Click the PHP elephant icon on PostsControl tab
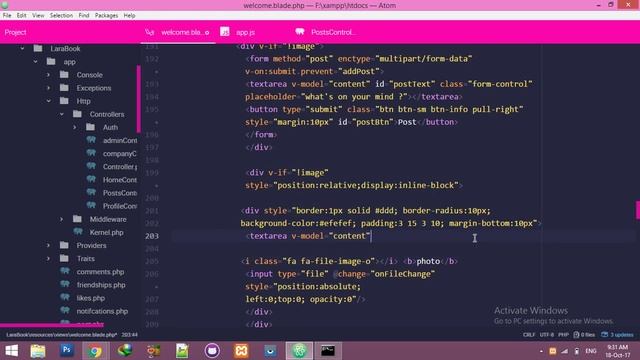640x360 pixels. pos(300,32)
